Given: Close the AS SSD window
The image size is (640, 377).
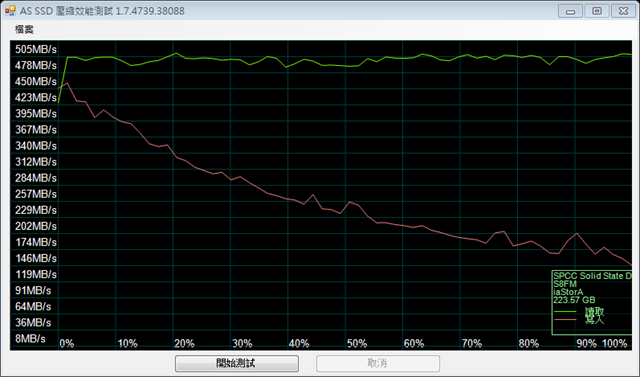Looking at the screenshot, I should 623,11.
